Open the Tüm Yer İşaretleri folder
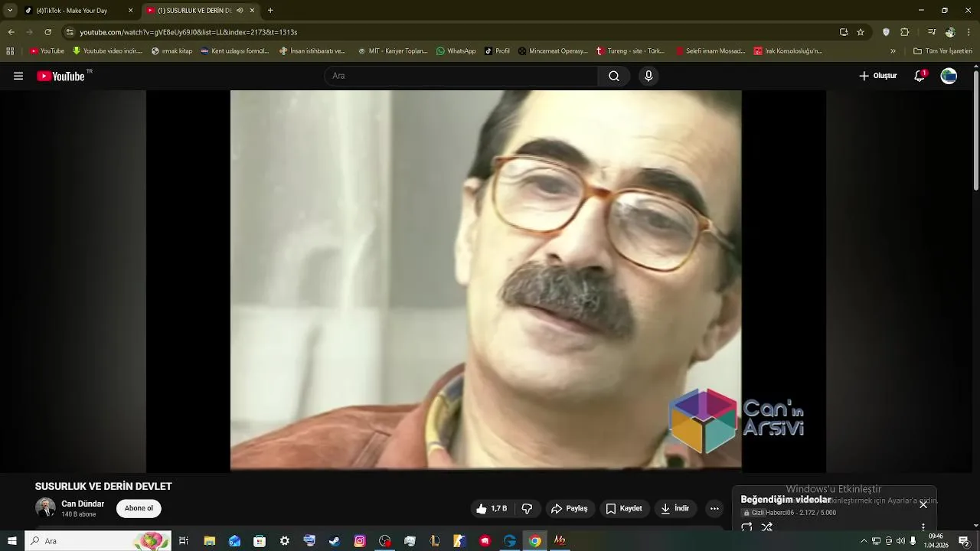The image size is (980, 551). coord(942,51)
